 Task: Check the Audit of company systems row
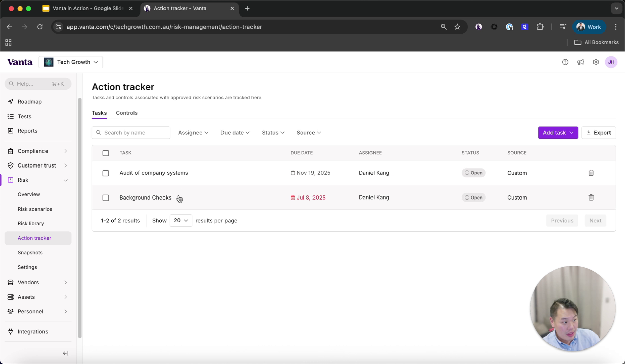tap(106, 173)
